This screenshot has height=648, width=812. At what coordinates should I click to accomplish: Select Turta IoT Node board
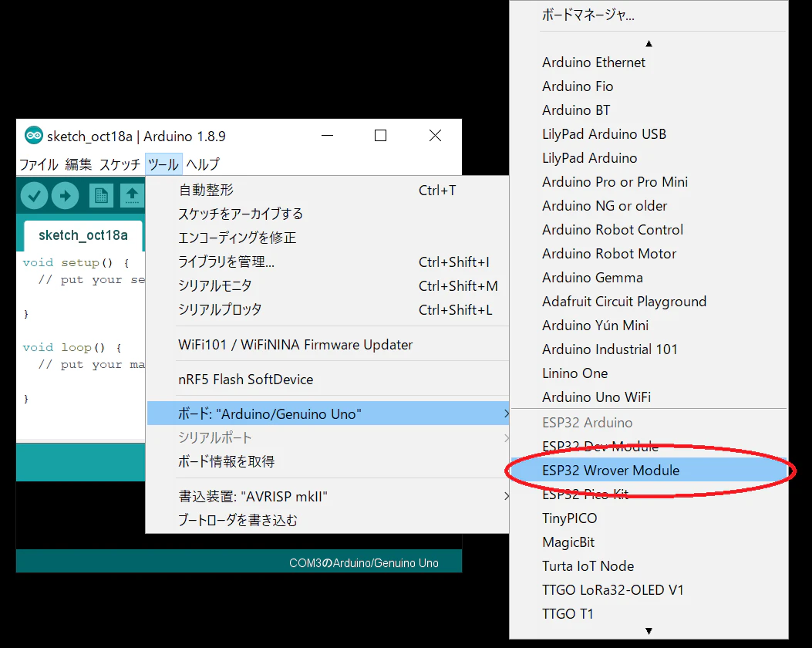649,565
